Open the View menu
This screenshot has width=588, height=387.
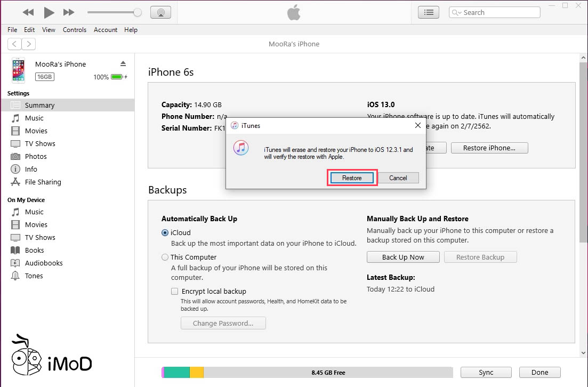pyautogui.click(x=49, y=30)
